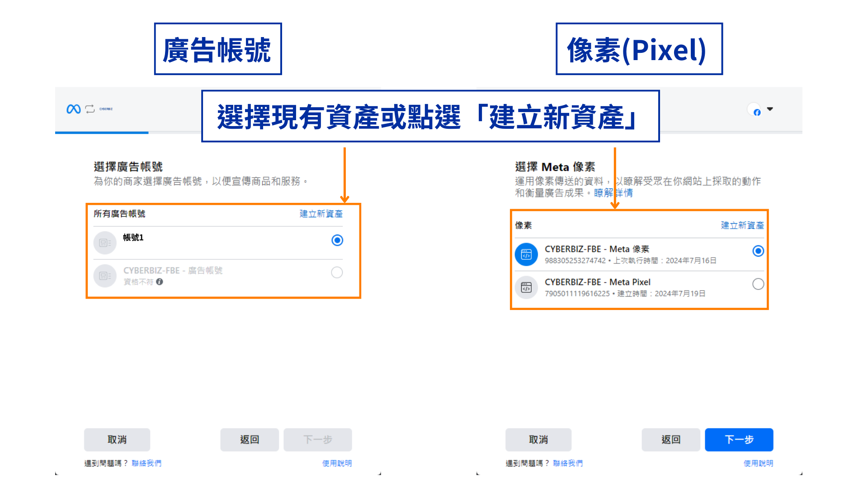Select the CYBERBIZ-FBE 廣告帳號 radio button
868x488 pixels.
[337, 273]
